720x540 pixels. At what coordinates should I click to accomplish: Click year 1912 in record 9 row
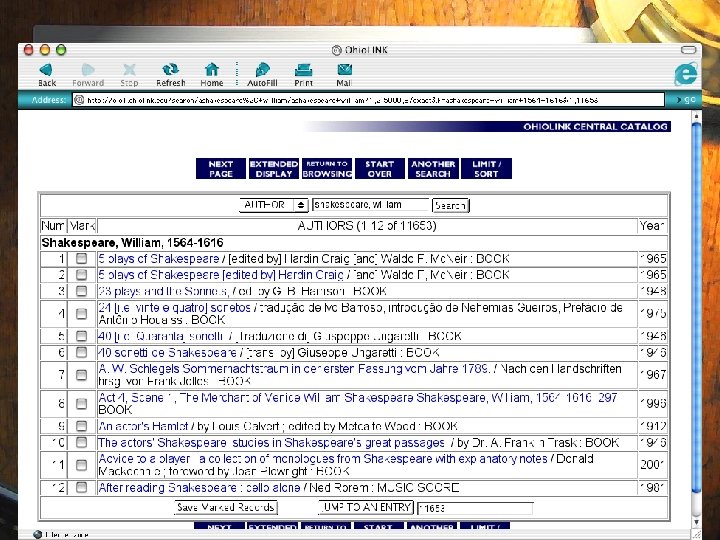652,426
